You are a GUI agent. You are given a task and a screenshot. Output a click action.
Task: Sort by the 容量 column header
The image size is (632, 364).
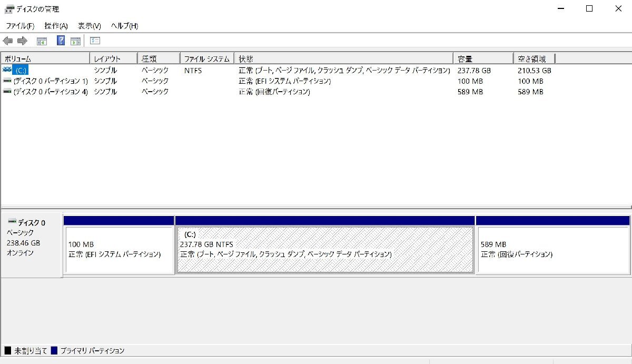[483, 58]
